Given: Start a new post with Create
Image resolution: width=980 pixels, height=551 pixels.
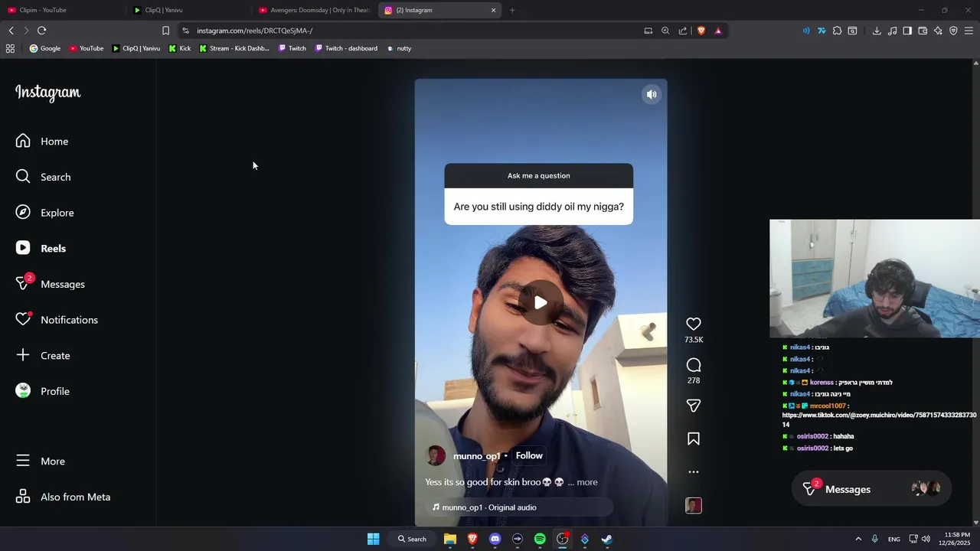Looking at the screenshot, I should point(43,356).
